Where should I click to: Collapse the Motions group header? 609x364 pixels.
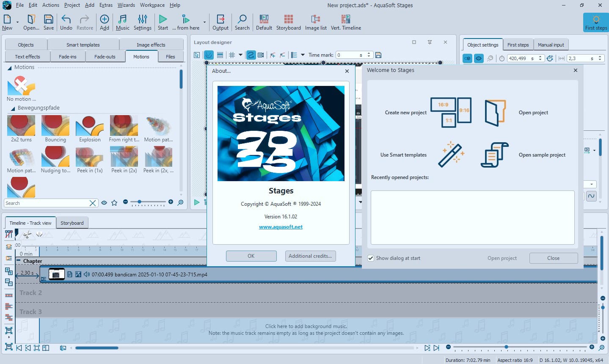[9, 67]
